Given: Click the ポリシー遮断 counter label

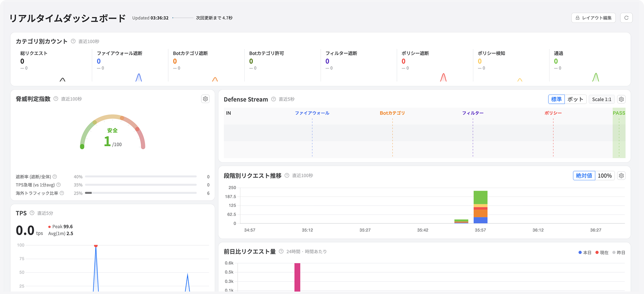Looking at the screenshot, I should [415, 53].
